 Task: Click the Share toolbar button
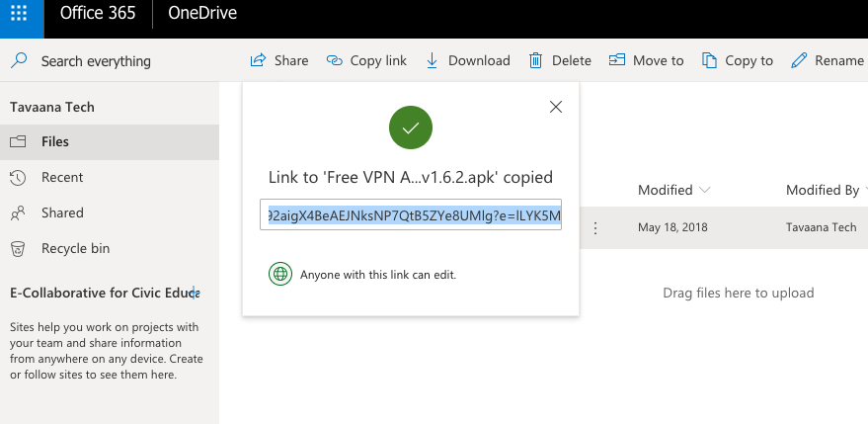tap(279, 60)
